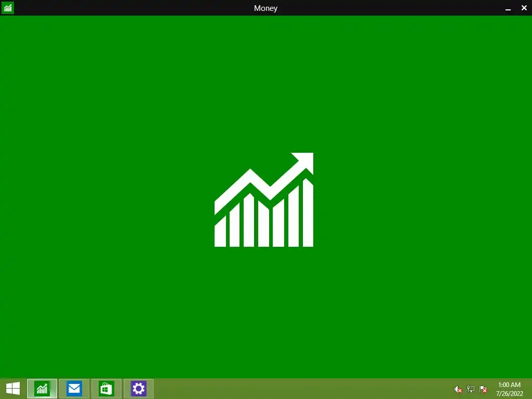Viewport: 532px width, 399px height.
Task: Click the date 7/26/2022 in tray
Action: pos(510,394)
